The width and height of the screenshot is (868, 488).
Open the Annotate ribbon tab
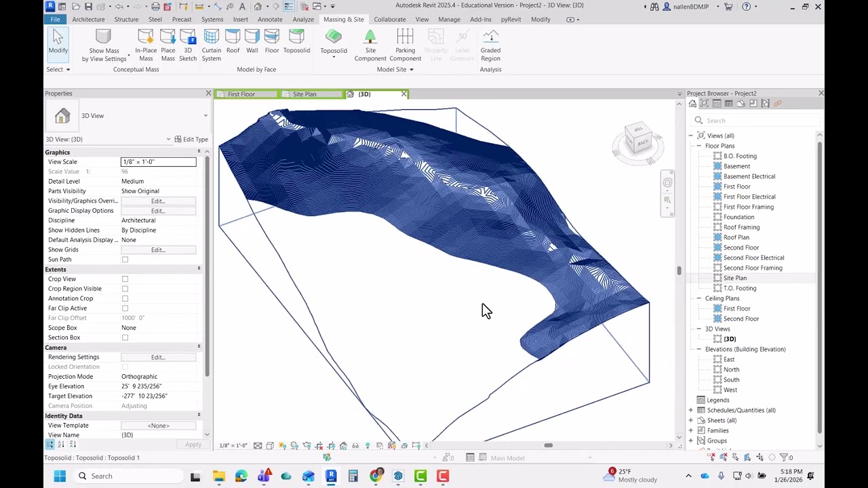(x=270, y=19)
